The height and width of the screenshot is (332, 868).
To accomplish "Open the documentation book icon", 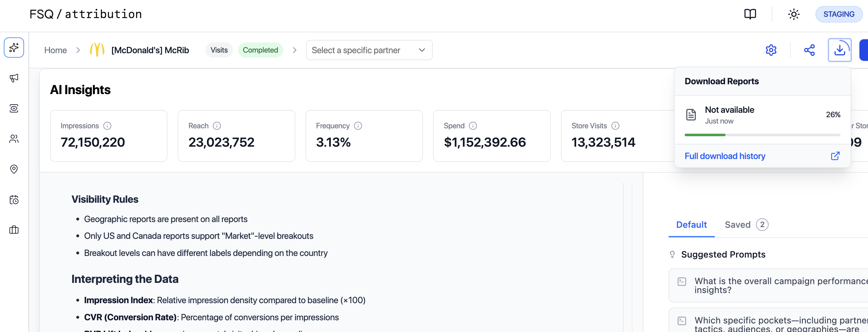I will (750, 14).
